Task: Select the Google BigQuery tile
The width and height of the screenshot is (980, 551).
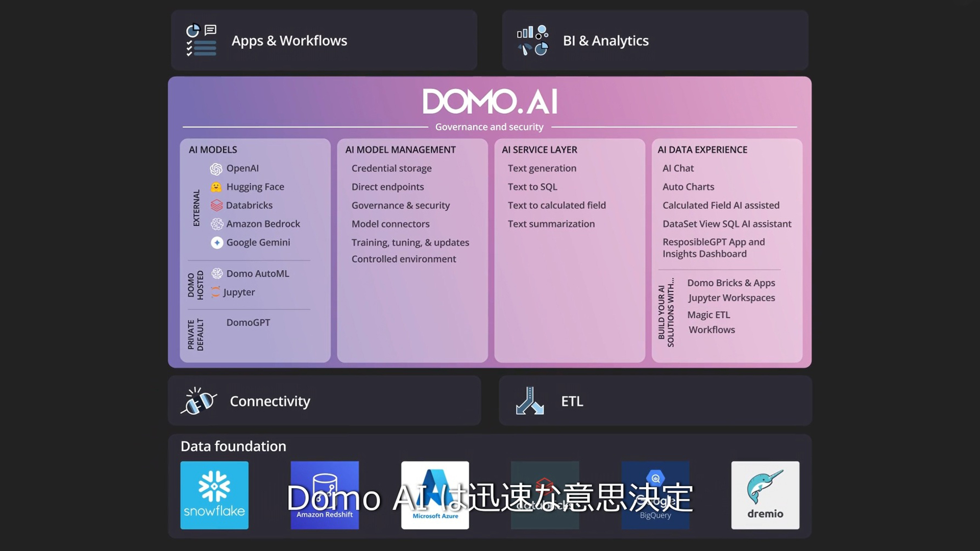Action: click(655, 495)
